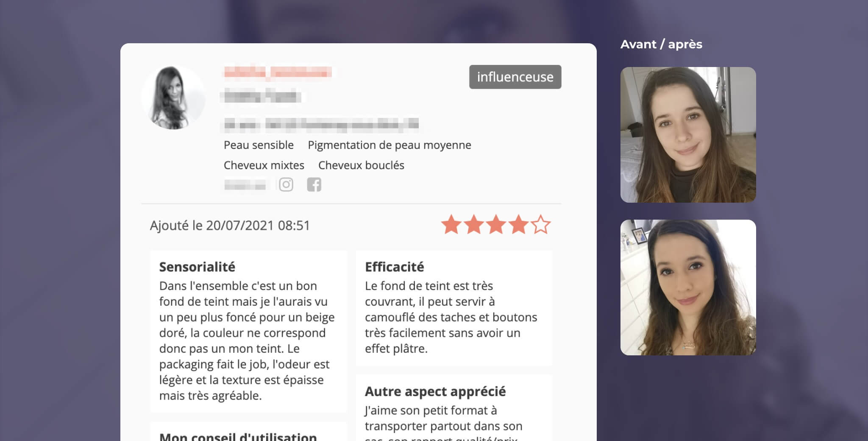
Task: Click the third rating star
Action: [496, 224]
